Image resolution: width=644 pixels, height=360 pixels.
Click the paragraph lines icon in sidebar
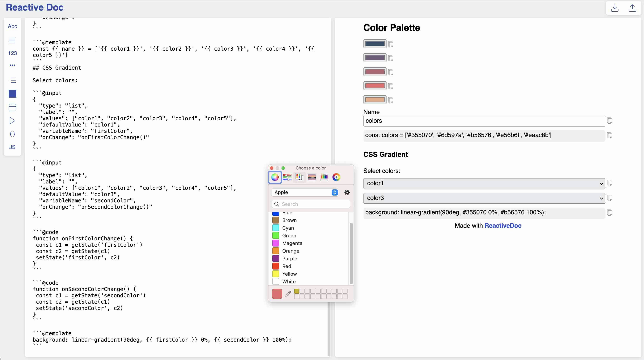(12, 40)
